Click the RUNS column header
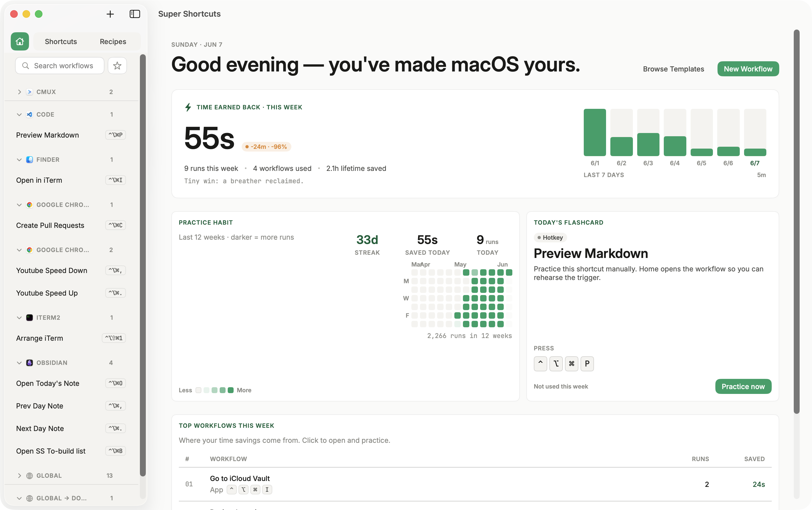Screen dimensions: 812x510 (700, 459)
